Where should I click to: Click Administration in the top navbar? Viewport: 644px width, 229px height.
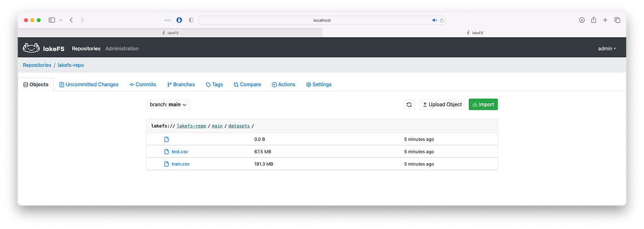[x=122, y=48]
